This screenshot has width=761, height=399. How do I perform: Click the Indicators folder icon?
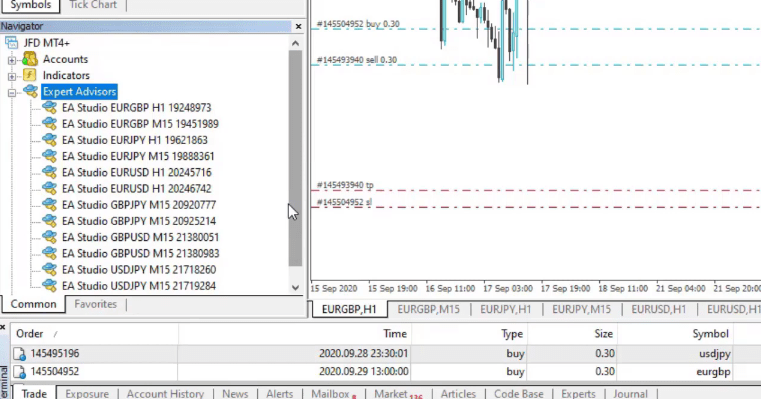pos(30,75)
